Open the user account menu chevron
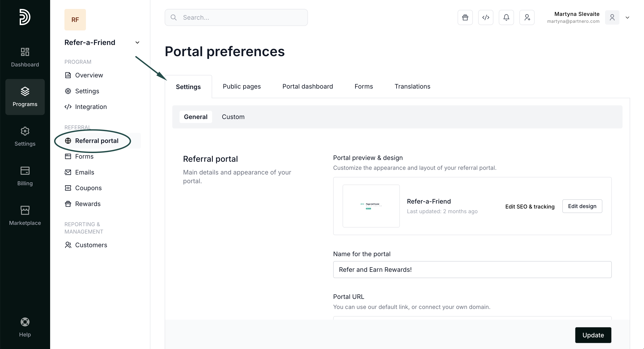The height and width of the screenshot is (349, 644). (627, 17)
